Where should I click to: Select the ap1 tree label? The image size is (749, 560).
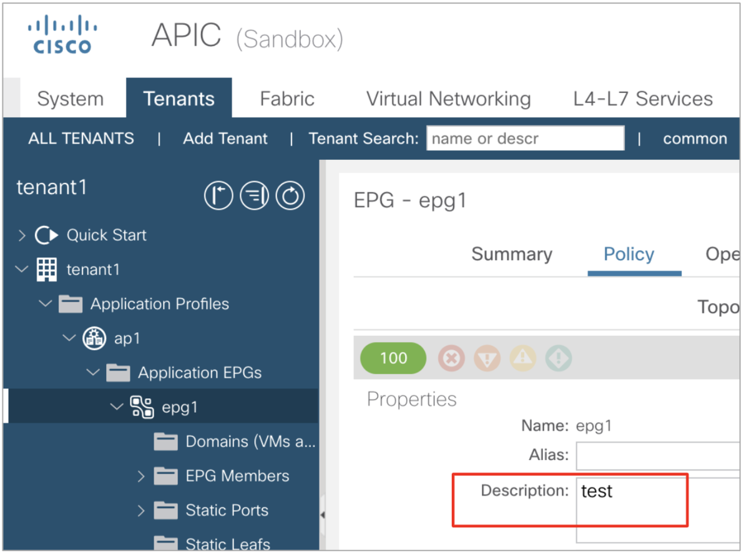(127, 338)
